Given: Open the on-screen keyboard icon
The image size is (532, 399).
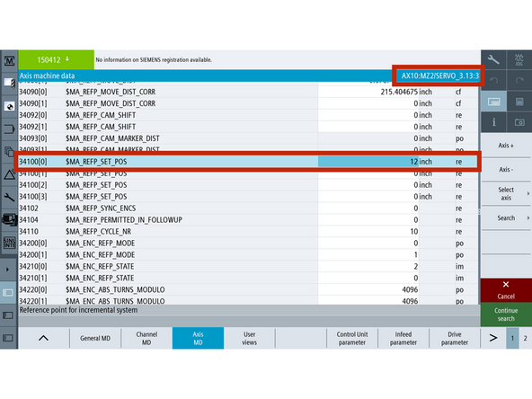Looking at the screenshot, I should [x=493, y=102].
